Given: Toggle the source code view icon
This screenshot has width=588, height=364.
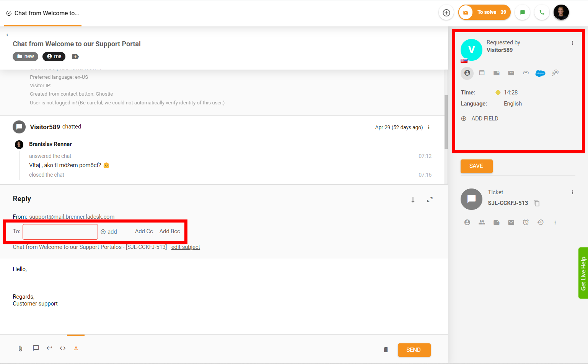Looking at the screenshot, I should pos(63,348).
